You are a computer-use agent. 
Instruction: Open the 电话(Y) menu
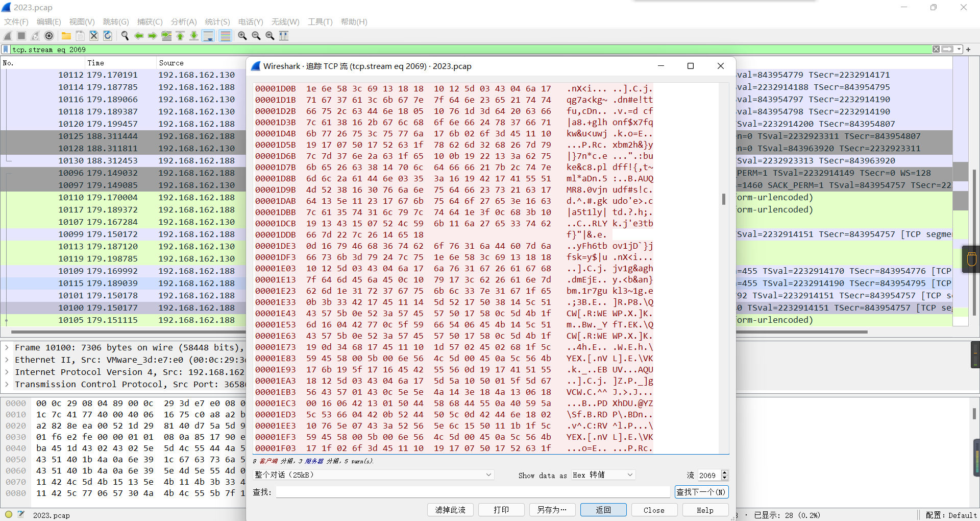coord(251,22)
